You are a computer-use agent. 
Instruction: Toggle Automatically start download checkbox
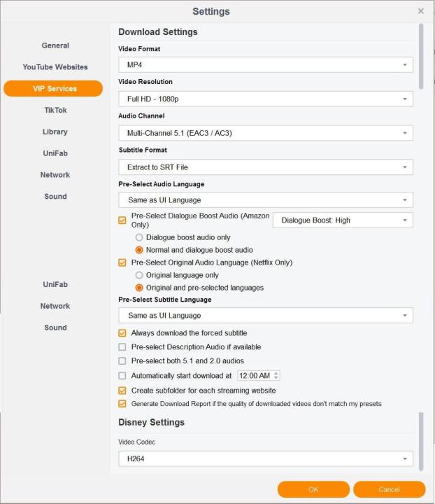[x=123, y=376]
